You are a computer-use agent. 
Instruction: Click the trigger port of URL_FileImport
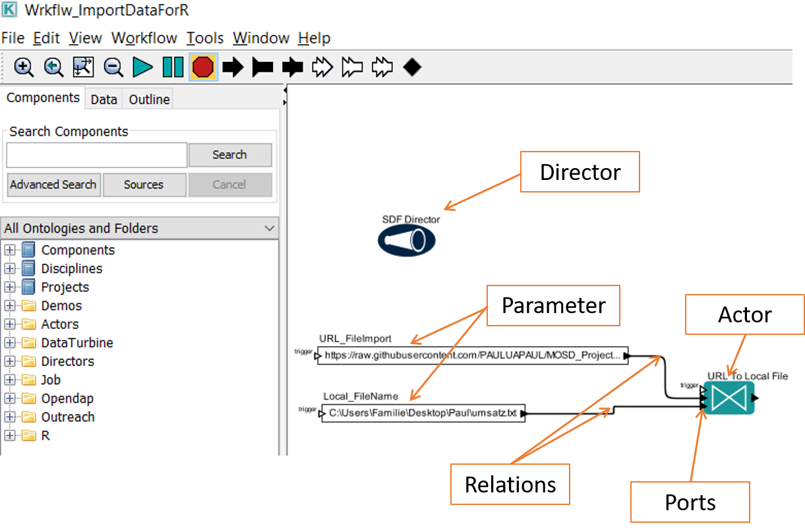(318, 356)
